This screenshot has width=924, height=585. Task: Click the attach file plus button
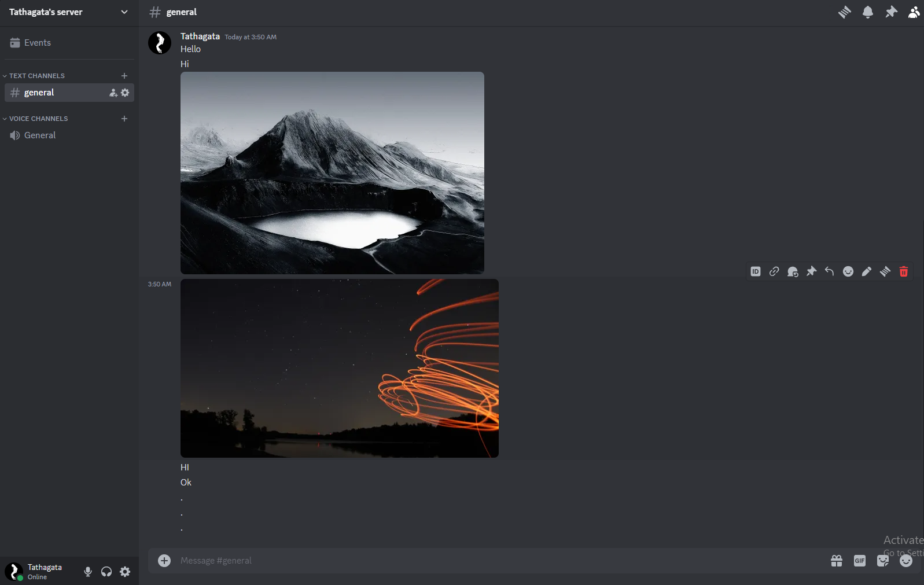[164, 561]
